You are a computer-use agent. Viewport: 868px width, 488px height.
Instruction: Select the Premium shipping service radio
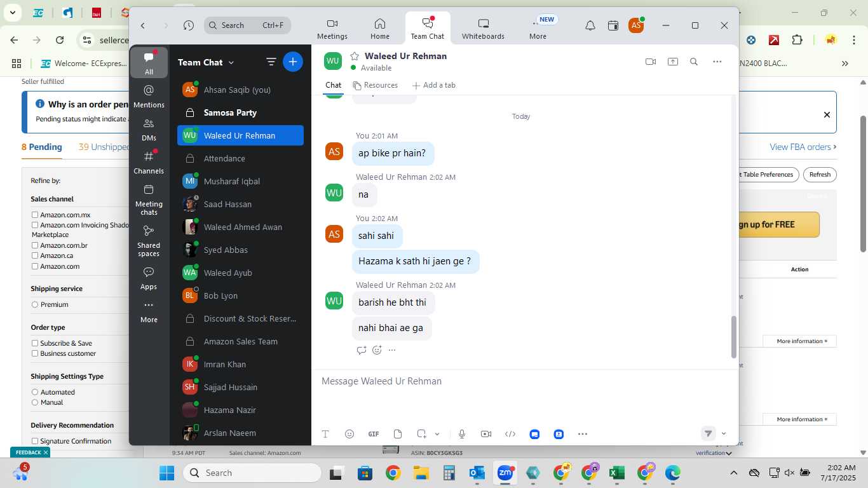click(x=35, y=304)
